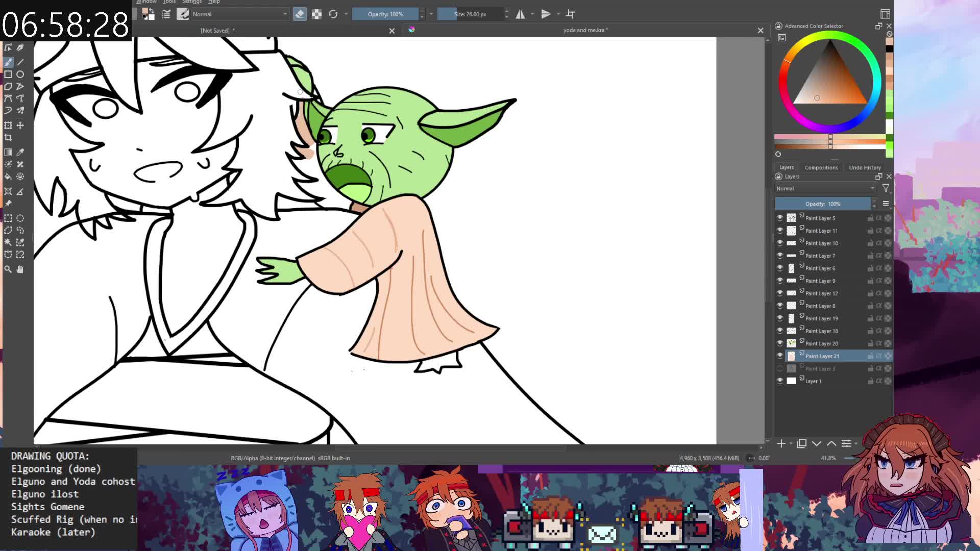This screenshot has width=980, height=551.
Task: Expand brush flow options arrow
Action: point(431,14)
